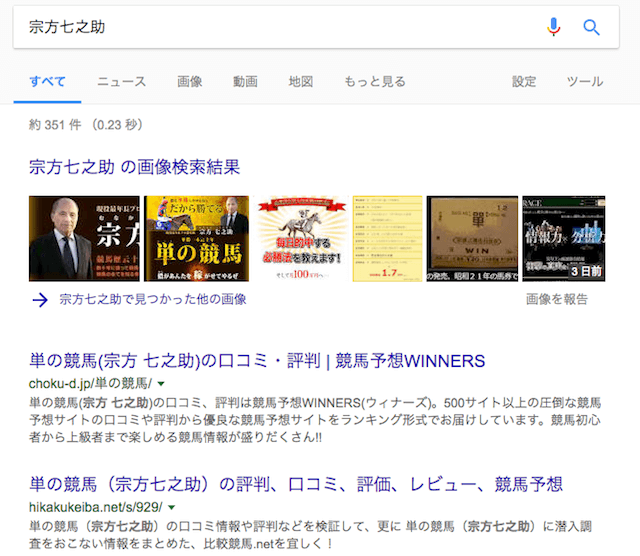Click the microphone voice search icon

(x=553, y=27)
